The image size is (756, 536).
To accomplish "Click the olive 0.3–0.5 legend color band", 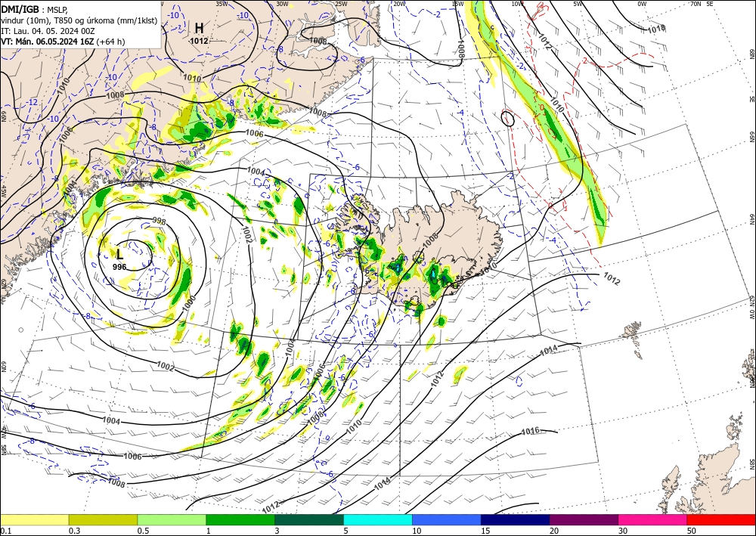I will 103,520.
